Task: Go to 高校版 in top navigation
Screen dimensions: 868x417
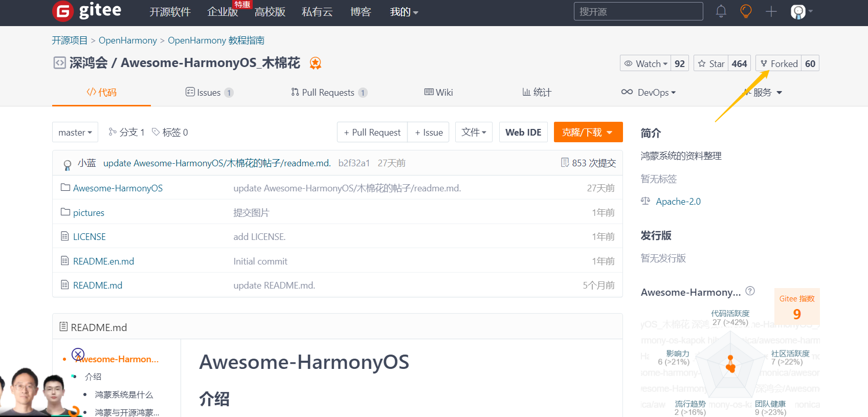Action: pyautogui.click(x=270, y=12)
